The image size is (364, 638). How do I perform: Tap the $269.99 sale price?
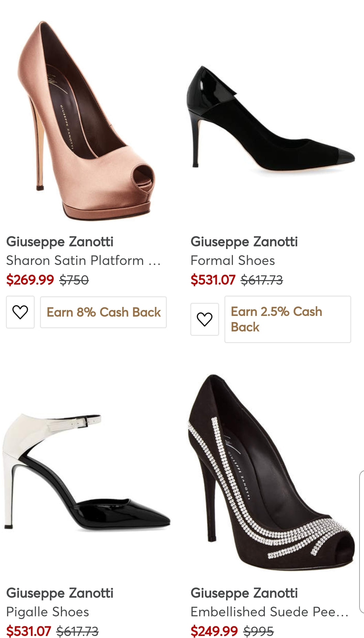point(30,280)
